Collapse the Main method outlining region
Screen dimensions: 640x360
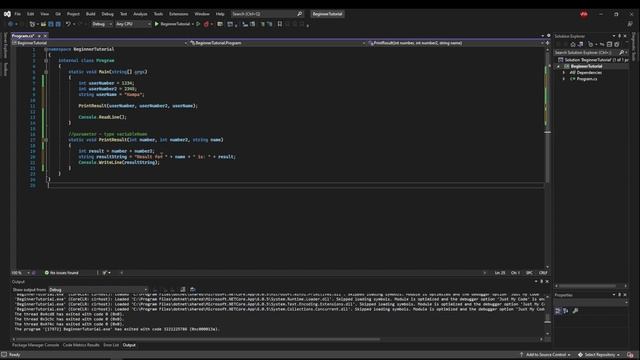(46, 72)
